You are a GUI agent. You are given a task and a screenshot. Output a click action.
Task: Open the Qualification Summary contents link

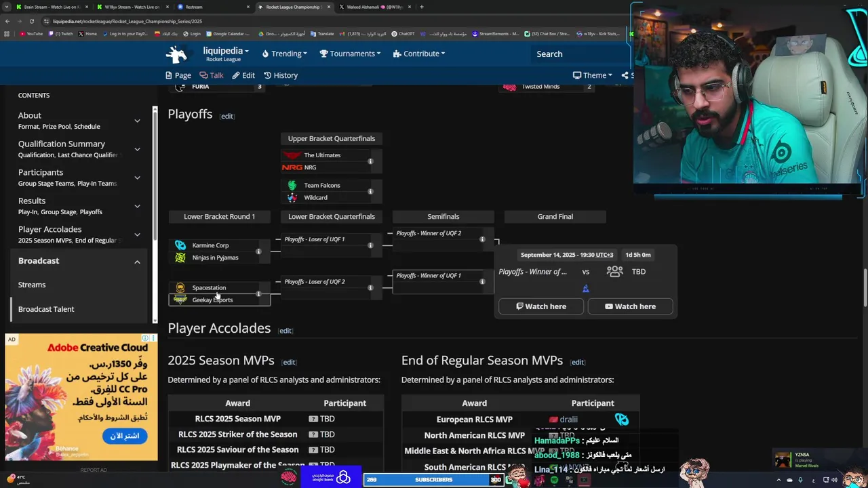(62, 144)
